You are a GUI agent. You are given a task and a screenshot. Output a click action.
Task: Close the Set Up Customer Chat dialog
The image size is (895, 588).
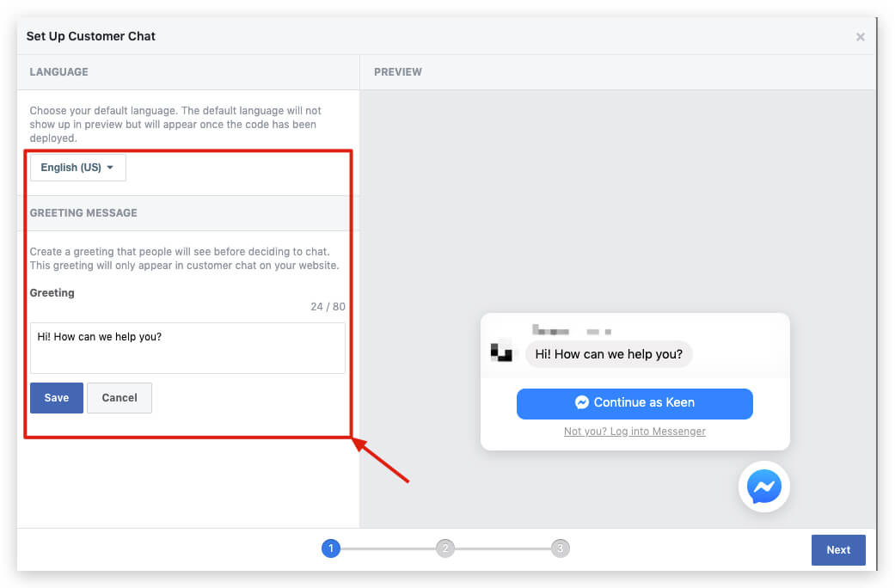pyautogui.click(x=860, y=37)
